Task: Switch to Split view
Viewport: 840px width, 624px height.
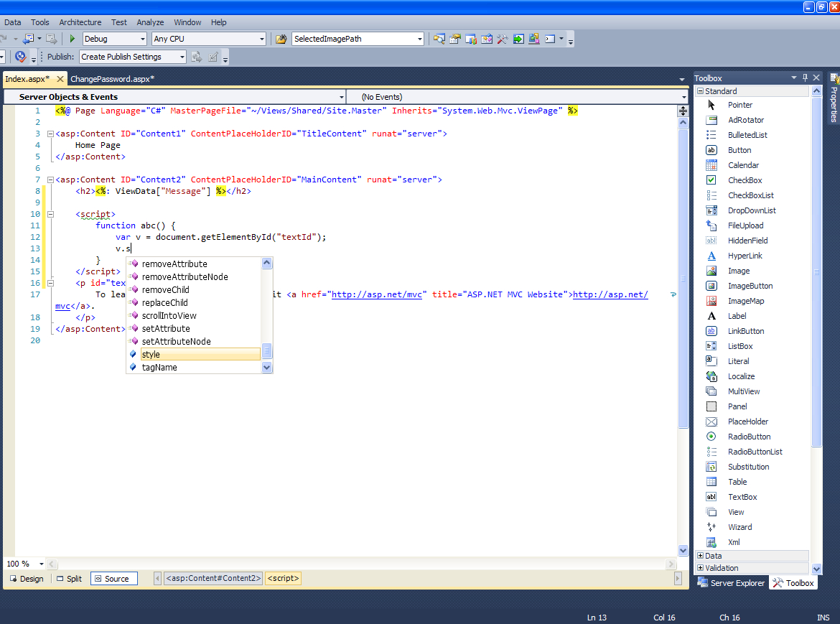Action: tap(69, 579)
